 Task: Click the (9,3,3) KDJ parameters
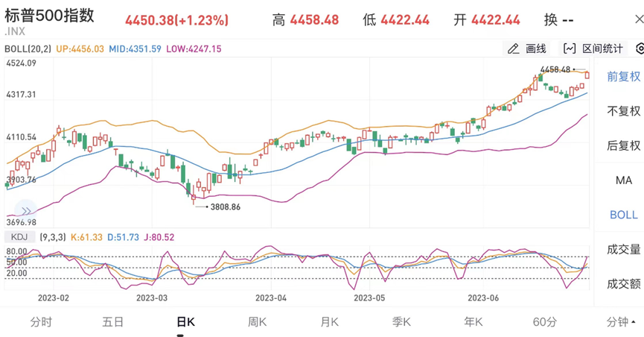[53, 237]
